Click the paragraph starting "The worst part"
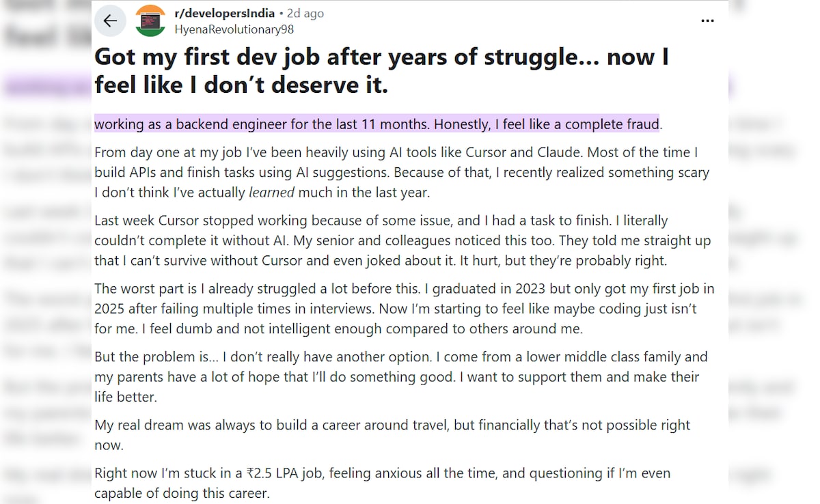 [x=403, y=309]
